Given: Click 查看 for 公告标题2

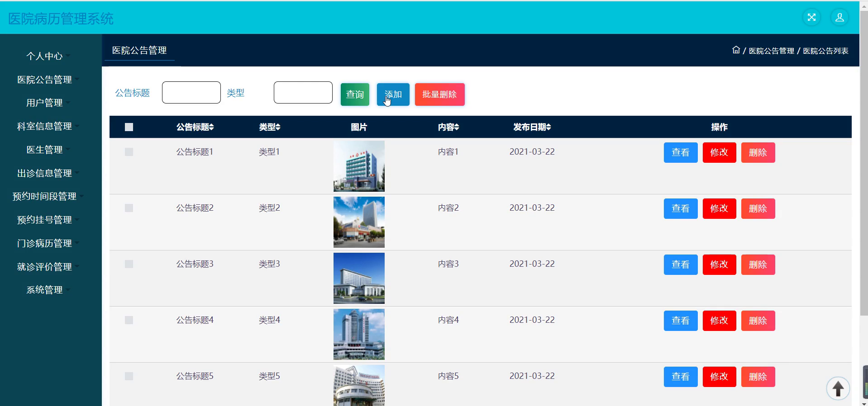Looking at the screenshot, I should point(681,208).
